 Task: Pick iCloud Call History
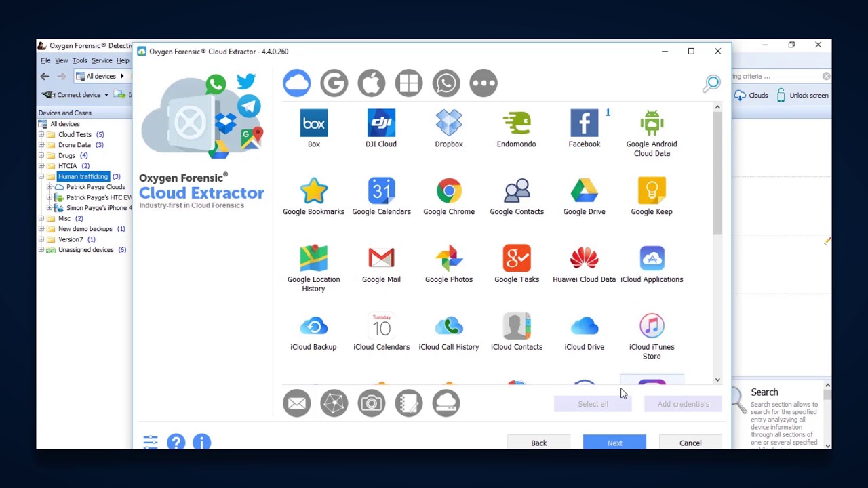click(x=449, y=327)
